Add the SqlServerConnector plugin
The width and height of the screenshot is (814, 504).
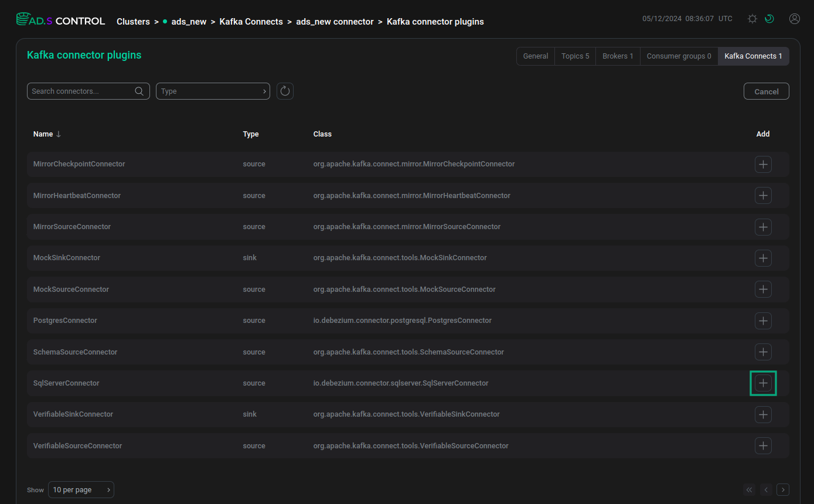(763, 383)
